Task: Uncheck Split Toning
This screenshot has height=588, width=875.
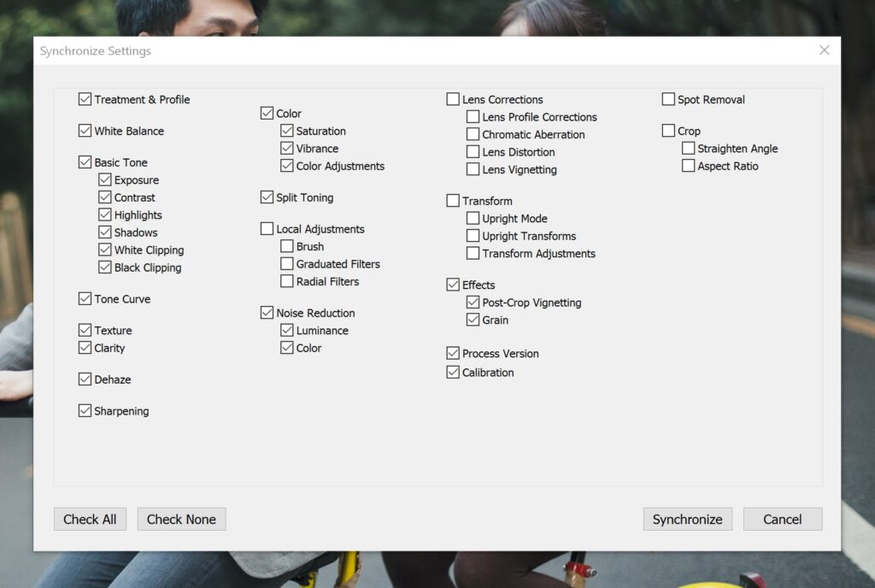Action: (267, 197)
